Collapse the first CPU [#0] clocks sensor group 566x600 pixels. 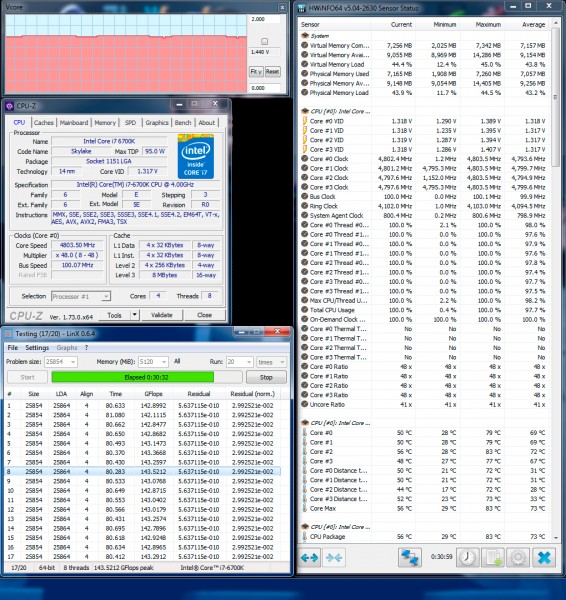[305, 111]
